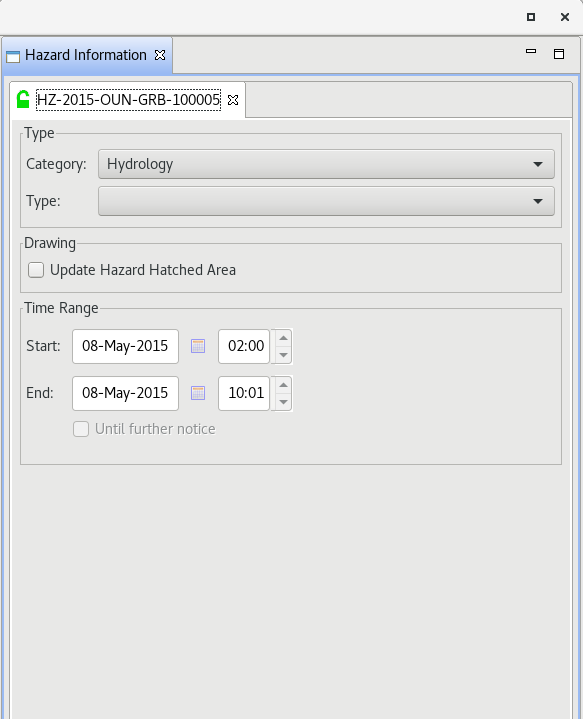Click the green unlocked padlock icon
Image resolution: width=583 pixels, height=719 pixels.
point(23,99)
